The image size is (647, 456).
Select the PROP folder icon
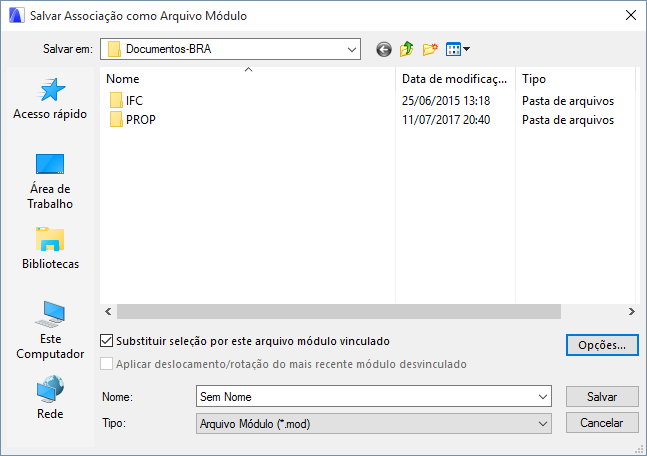[116, 120]
